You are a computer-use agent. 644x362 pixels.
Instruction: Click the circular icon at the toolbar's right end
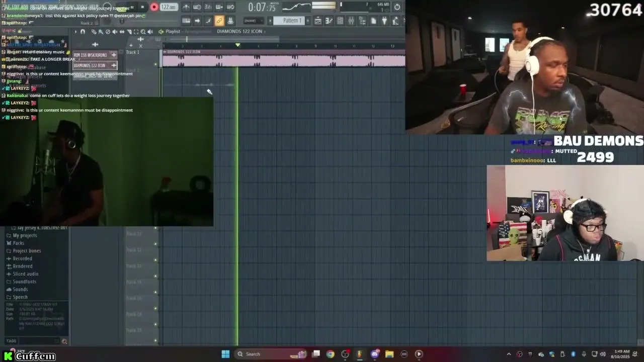397,7
